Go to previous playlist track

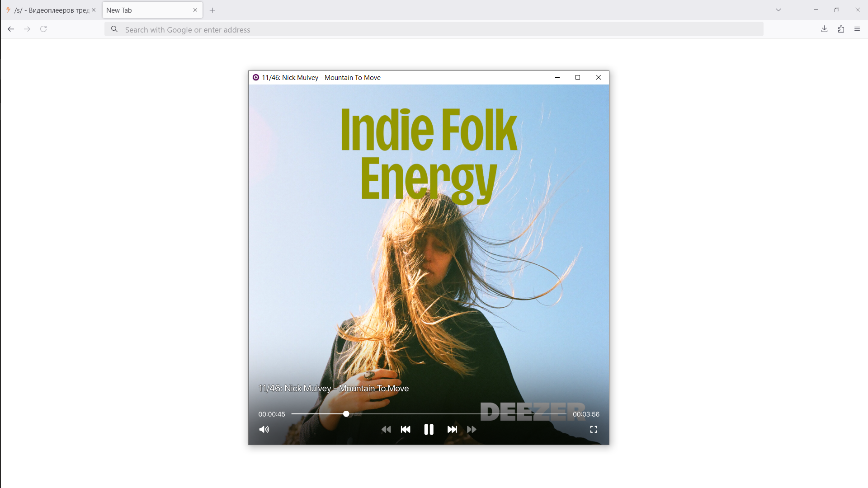(x=406, y=429)
